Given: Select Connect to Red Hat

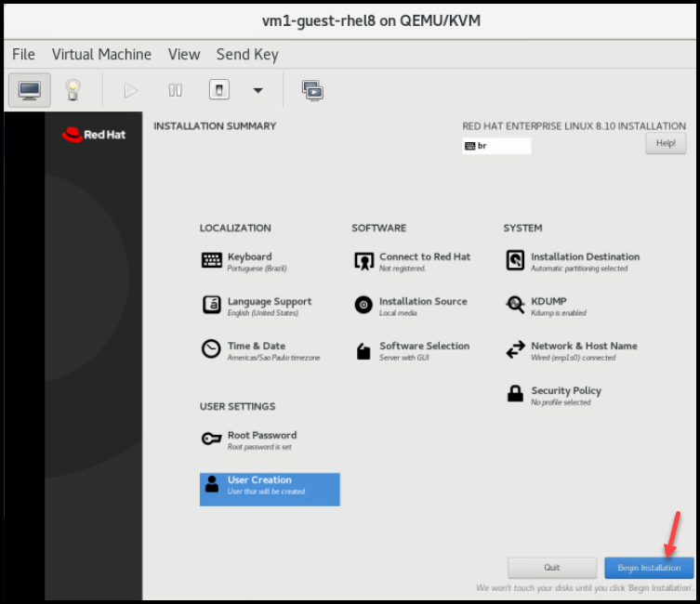Looking at the screenshot, I should [x=424, y=261].
